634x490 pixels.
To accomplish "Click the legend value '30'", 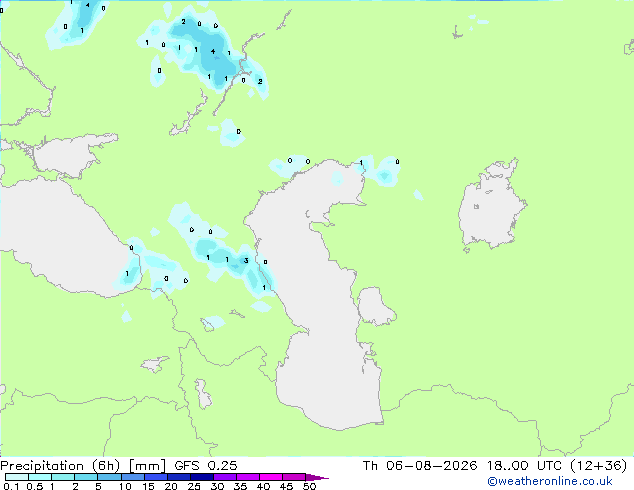I will coord(217,486).
